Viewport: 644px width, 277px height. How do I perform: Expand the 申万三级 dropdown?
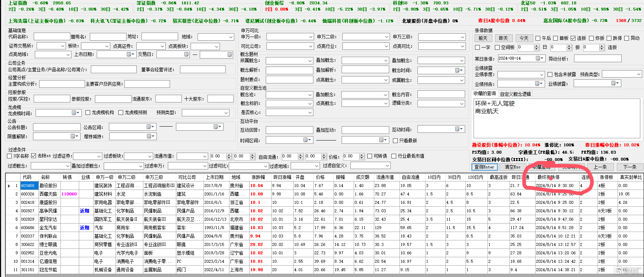point(463,37)
